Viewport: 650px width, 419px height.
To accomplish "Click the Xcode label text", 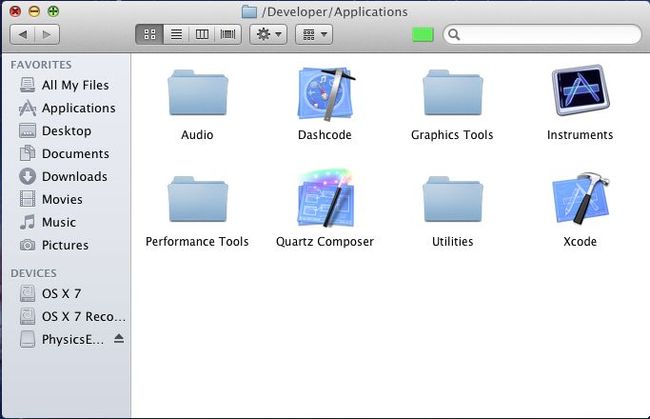I will point(580,242).
